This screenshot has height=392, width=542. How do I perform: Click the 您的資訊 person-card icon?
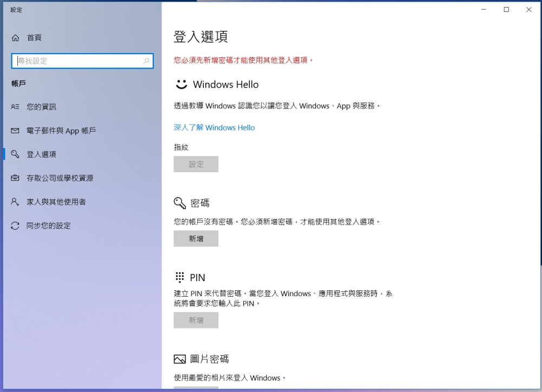15,107
